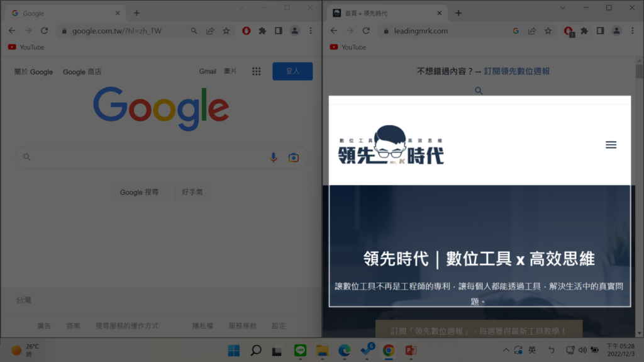Open the profile avatar in Google window
Viewport: 644px width, 362px height.
coord(294,31)
